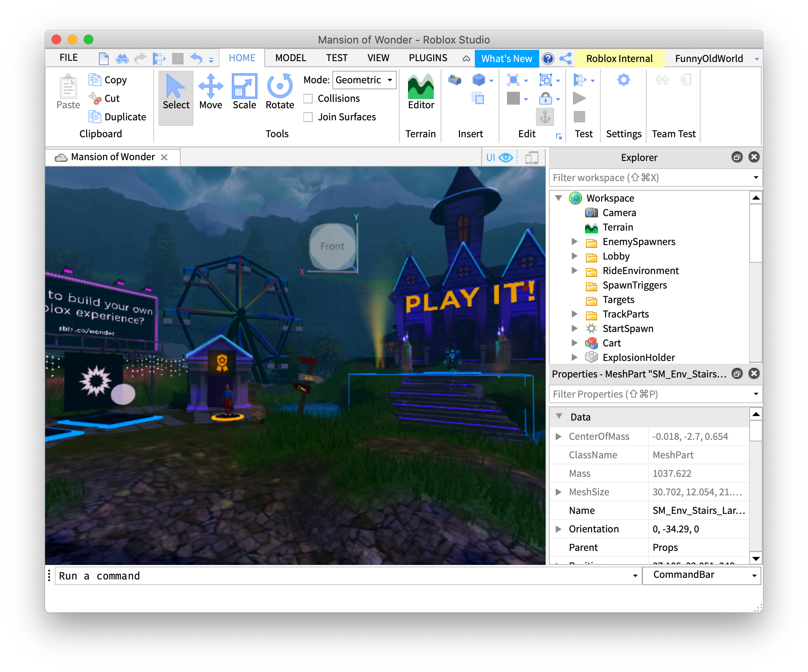Enable the Join Surfaces checkbox
This screenshot has height=672, width=808.
coord(308,117)
